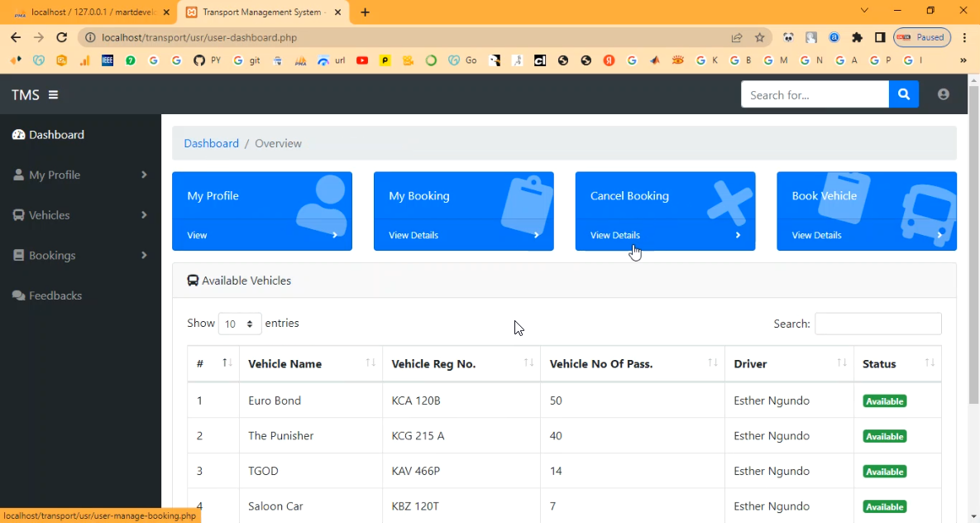
Task: Toggle the sidebar hamburger menu icon
Action: click(x=53, y=95)
